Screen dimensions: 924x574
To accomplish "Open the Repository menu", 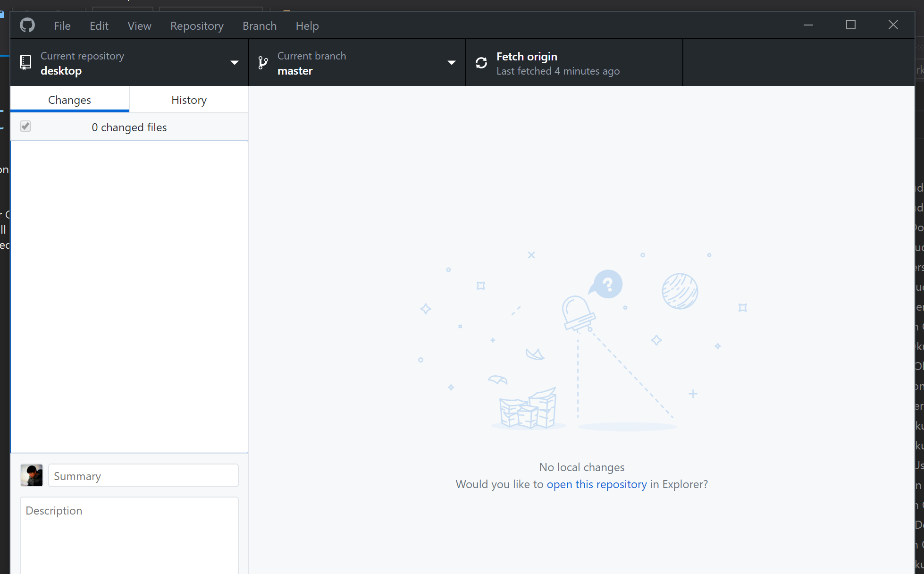I will point(197,26).
